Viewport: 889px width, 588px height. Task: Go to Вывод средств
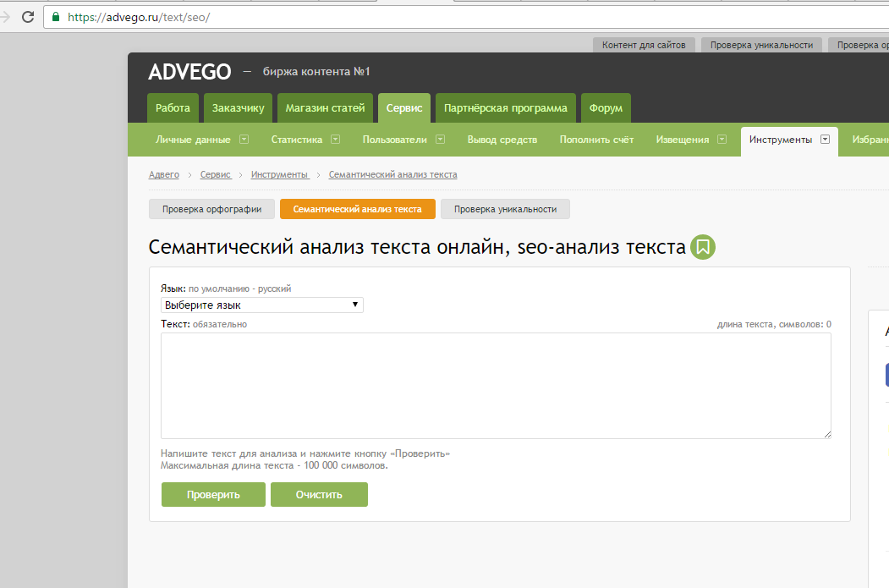click(502, 140)
